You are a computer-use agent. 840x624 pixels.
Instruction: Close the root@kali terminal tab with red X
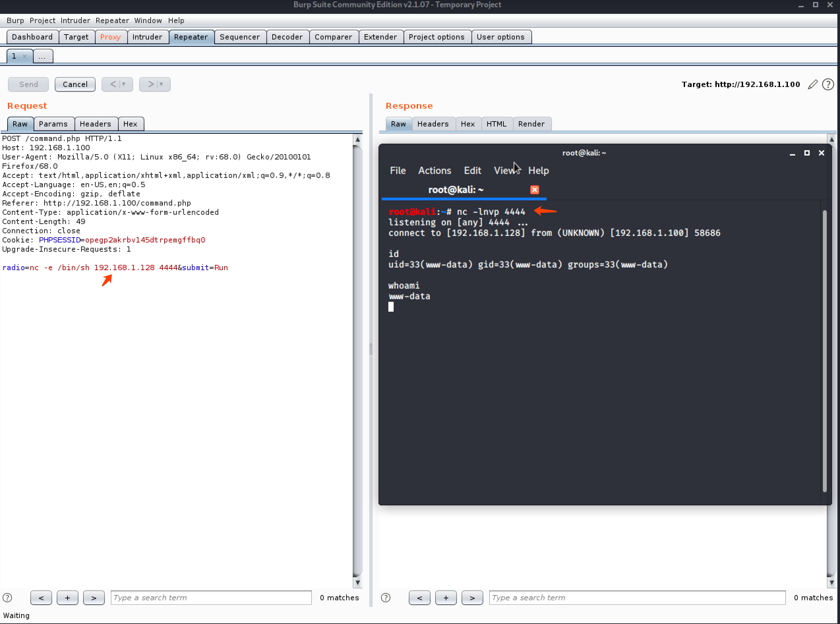pyautogui.click(x=534, y=190)
